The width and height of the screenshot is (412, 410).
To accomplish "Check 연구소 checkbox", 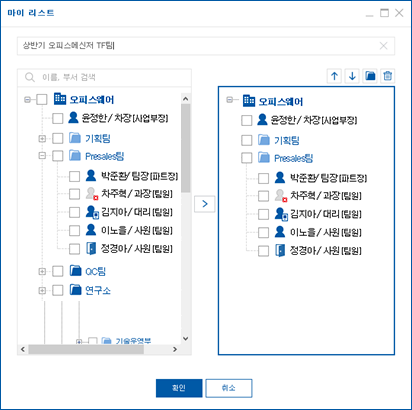I will pos(58,290).
